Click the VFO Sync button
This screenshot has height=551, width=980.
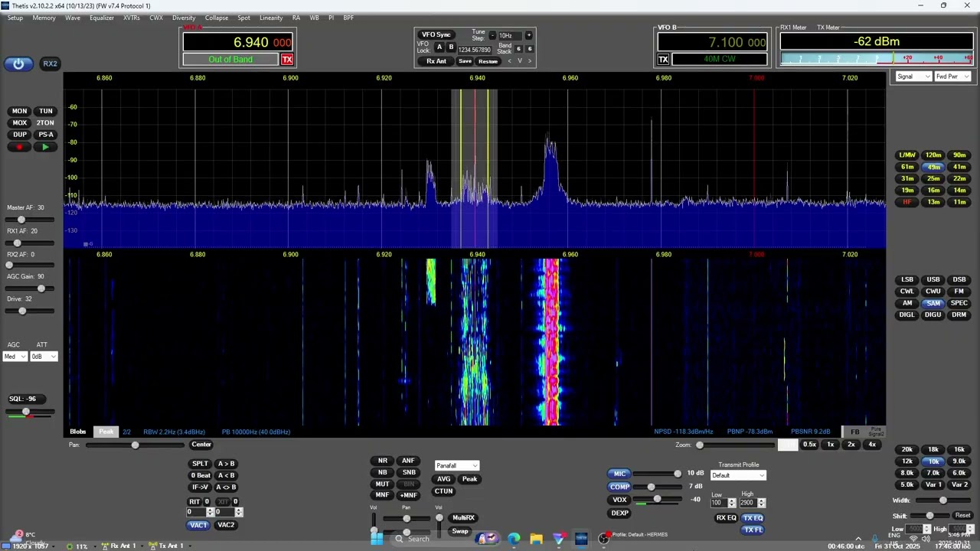(x=436, y=34)
